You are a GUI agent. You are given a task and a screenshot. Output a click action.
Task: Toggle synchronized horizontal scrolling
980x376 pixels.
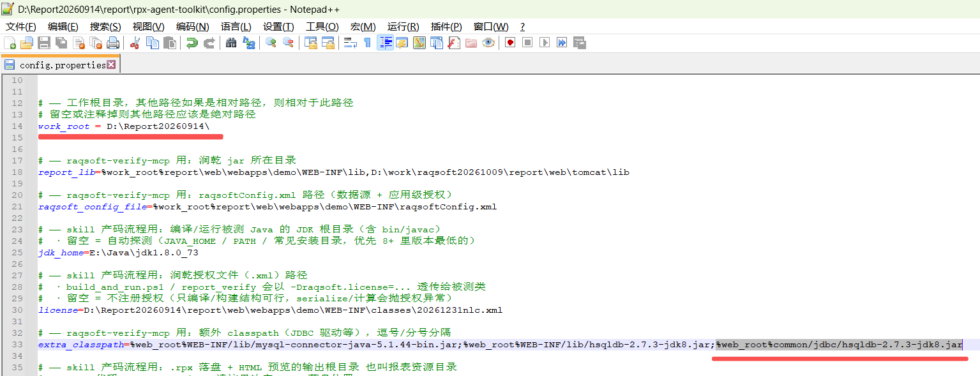click(328, 43)
